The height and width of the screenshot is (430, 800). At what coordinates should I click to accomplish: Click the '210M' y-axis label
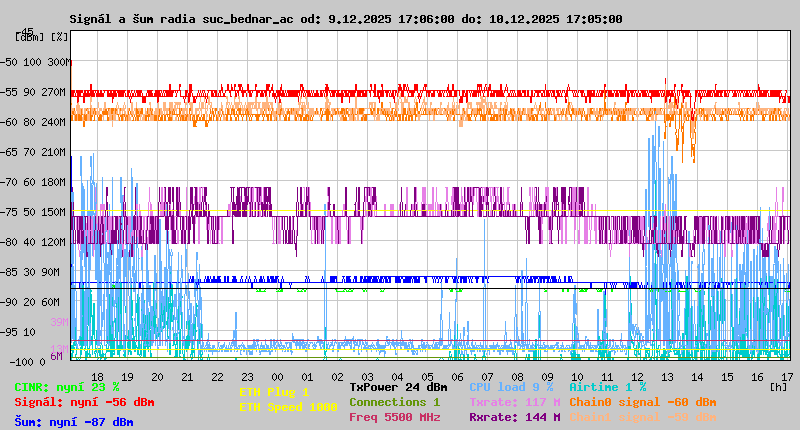[x=54, y=152]
